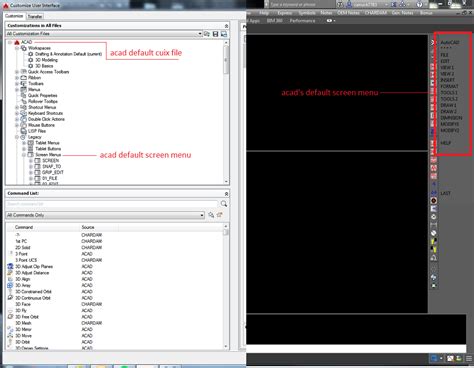Open the Bonus menu in AutoCAD
The image size is (474, 368).
[x=426, y=13]
